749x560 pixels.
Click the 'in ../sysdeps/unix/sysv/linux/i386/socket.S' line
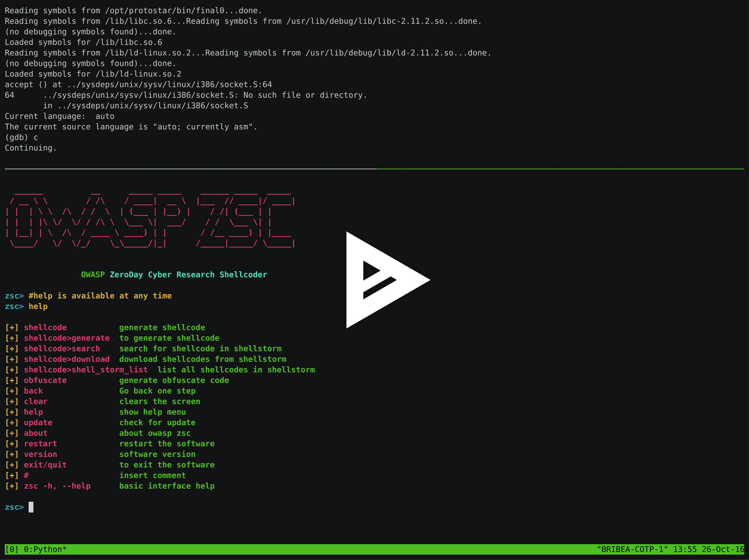(x=146, y=106)
